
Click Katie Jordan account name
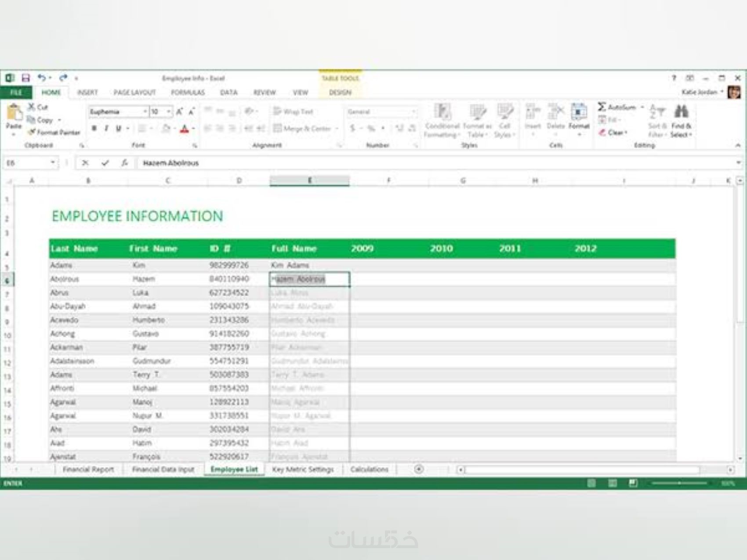coord(699,92)
